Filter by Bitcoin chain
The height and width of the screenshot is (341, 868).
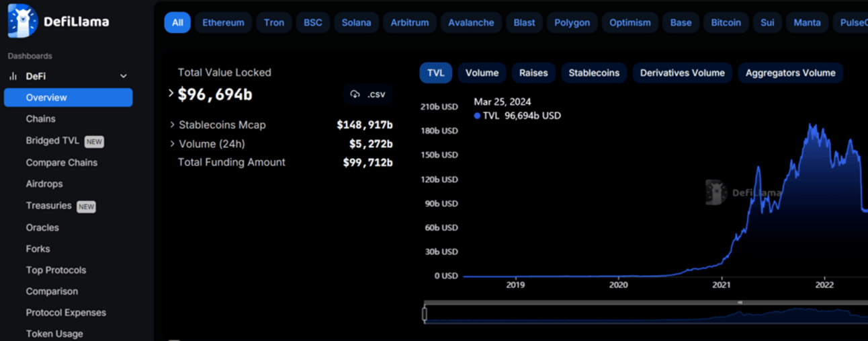click(726, 22)
